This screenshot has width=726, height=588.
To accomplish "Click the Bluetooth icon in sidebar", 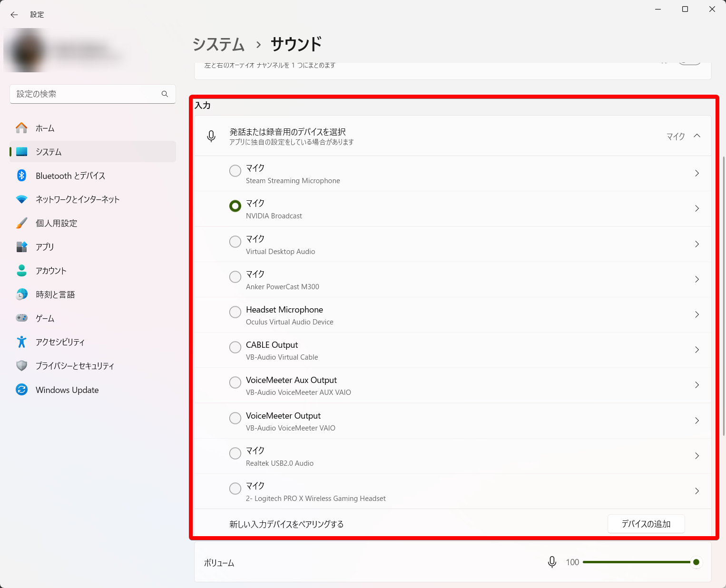I will [21, 176].
